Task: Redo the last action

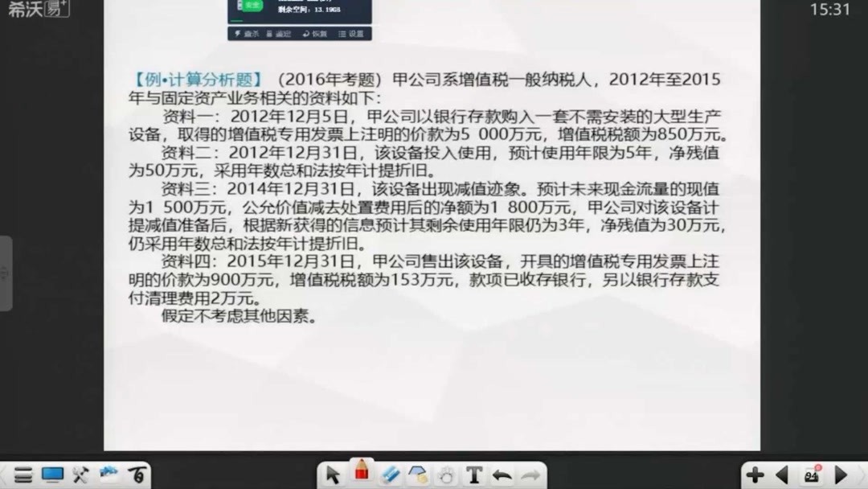Action: tap(530, 475)
